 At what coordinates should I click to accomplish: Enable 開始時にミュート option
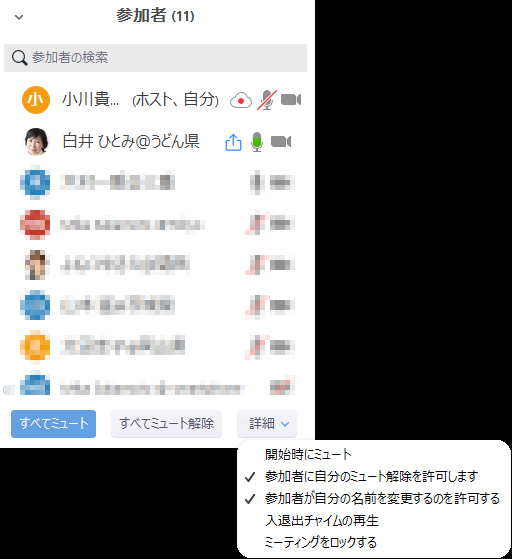308,454
